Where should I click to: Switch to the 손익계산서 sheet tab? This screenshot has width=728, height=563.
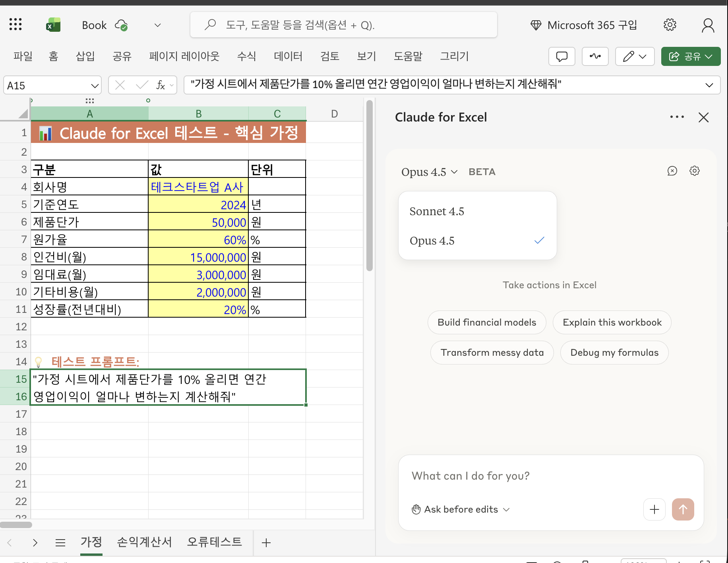point(145,542)
